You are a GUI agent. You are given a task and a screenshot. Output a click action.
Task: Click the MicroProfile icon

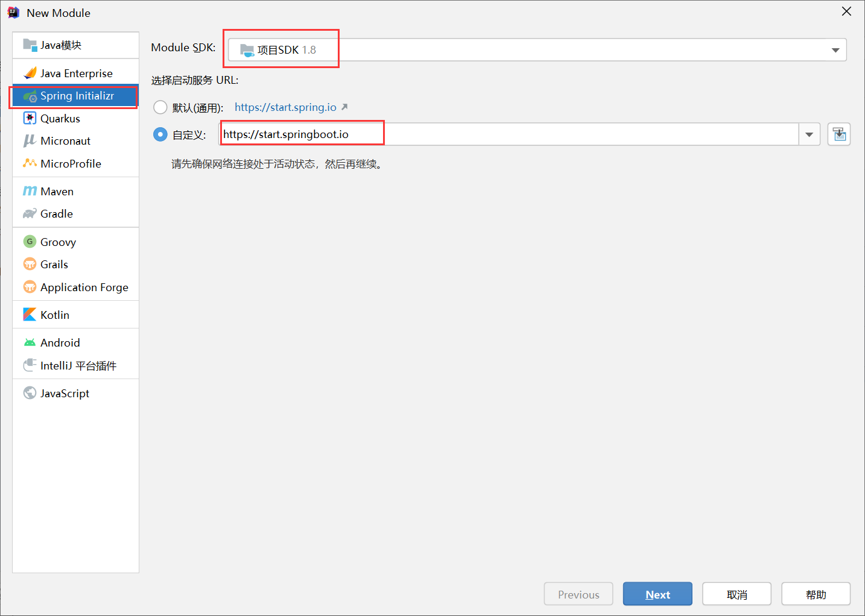[30, 163]
